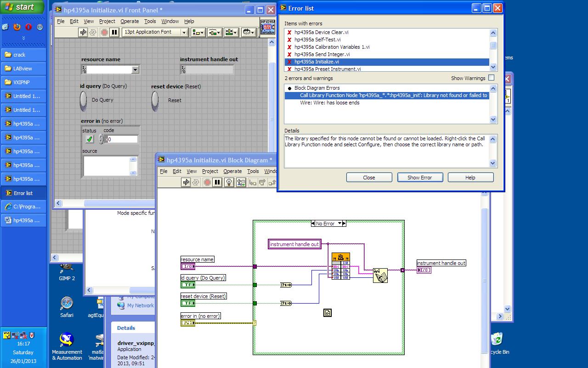Toggle Highlight Execution light bulb
588x368 pixels.
click(229, 183)
